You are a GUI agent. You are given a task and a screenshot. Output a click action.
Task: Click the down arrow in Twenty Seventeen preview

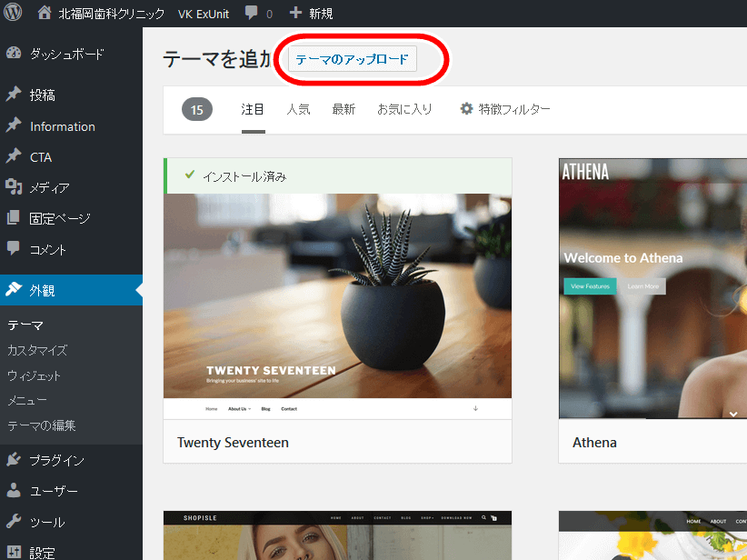(475, 408)
